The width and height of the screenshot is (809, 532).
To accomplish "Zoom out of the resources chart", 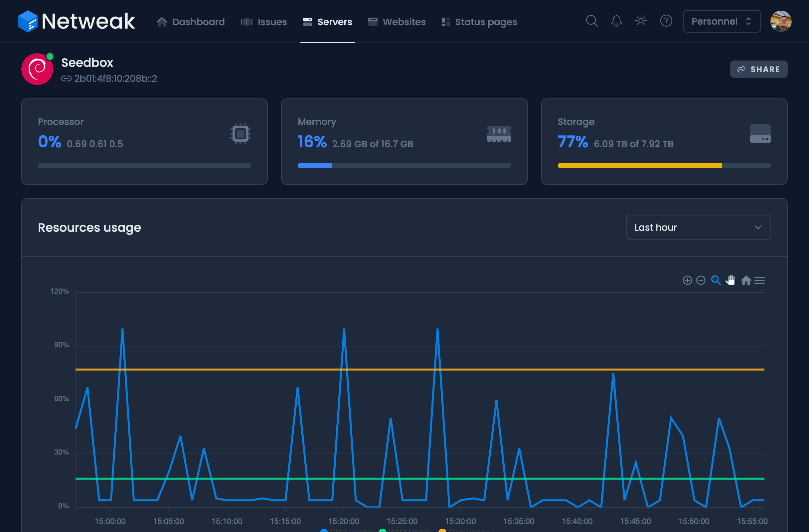I will (700, 280).
